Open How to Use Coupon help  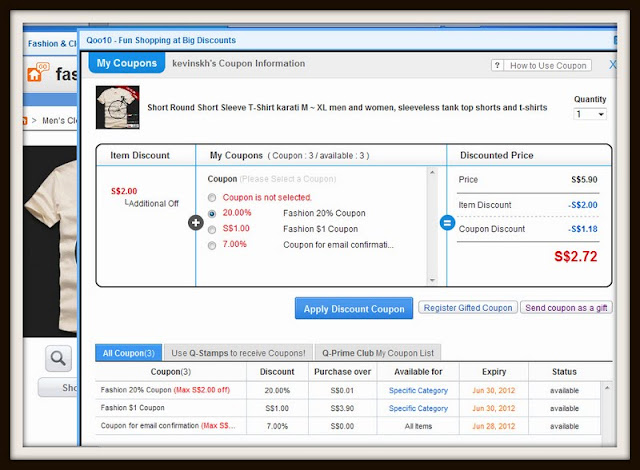click(548, 65)
